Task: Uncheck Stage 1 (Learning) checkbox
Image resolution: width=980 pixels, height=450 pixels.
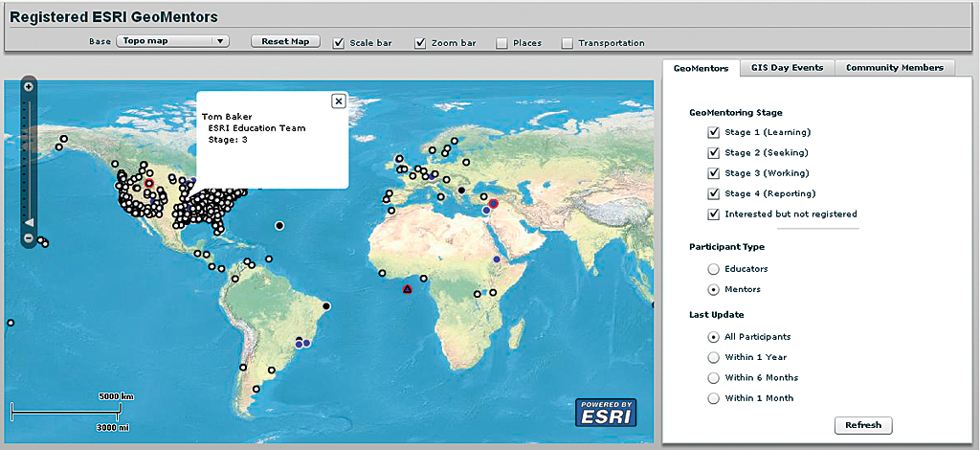Action: point(713,132)
